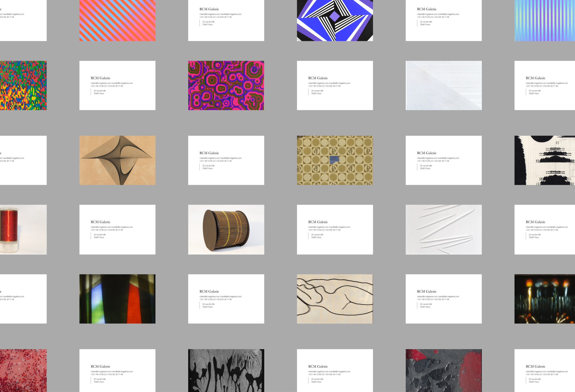The width and height of the screenshot is (575, 392).
Task: Click the red beads texture card
Action: 23,370
